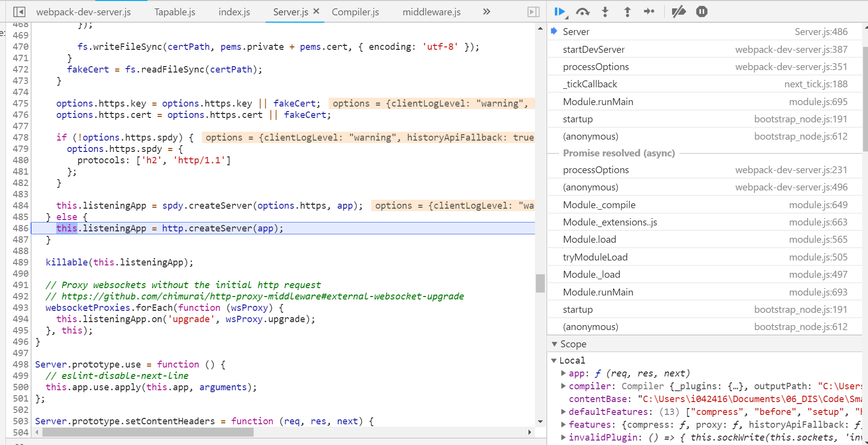Deactivate breakpoints toggle
Viewport: 868px width, 445px height.
[679, 12]
